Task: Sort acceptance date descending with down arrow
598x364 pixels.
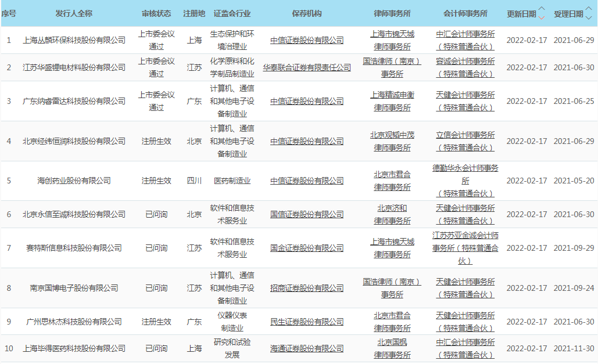Action: click(589, 17)
